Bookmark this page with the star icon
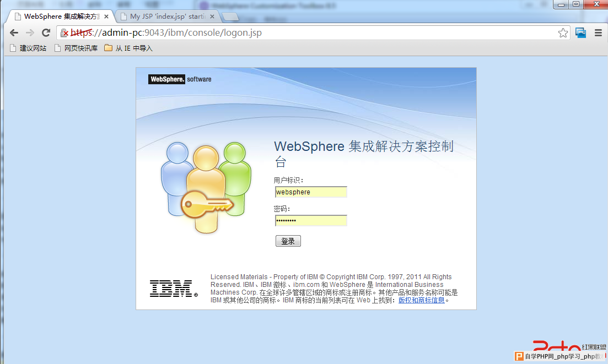 (x=563, y=33)
